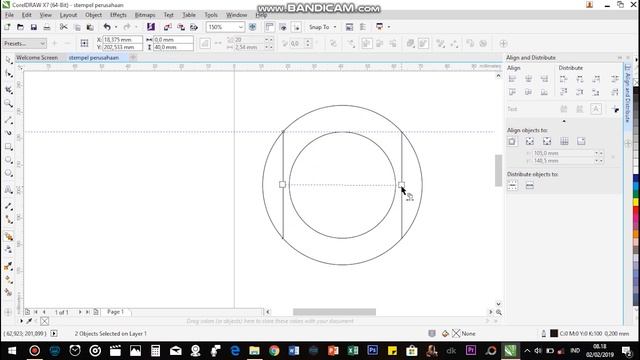Open the Undo history dropdown arrow

116,27
